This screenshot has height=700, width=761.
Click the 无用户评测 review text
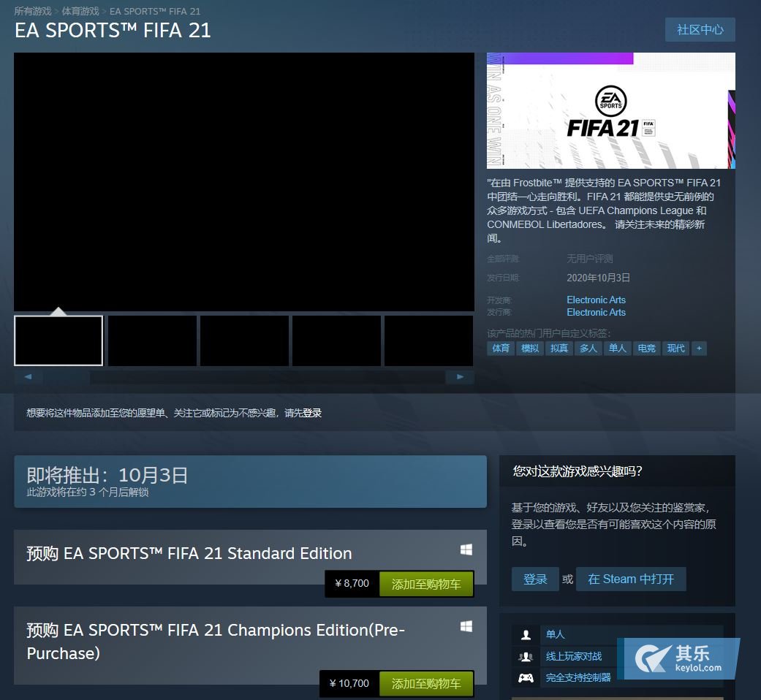click(590, 259)
